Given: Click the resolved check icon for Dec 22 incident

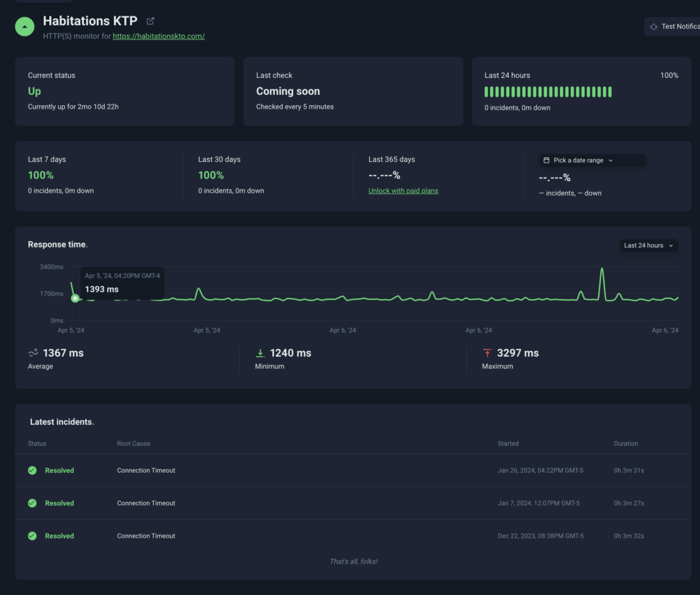Looking at the screenshot, I should point(32,536).
